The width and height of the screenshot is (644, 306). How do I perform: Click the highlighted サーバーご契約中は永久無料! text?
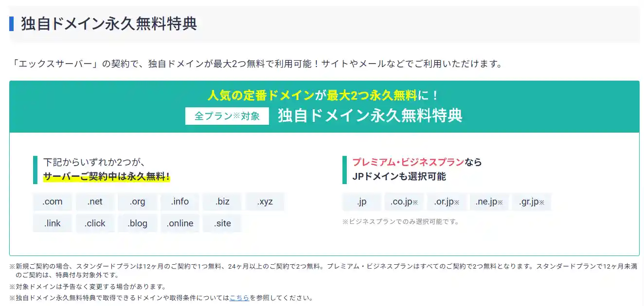tap(107, 176)
